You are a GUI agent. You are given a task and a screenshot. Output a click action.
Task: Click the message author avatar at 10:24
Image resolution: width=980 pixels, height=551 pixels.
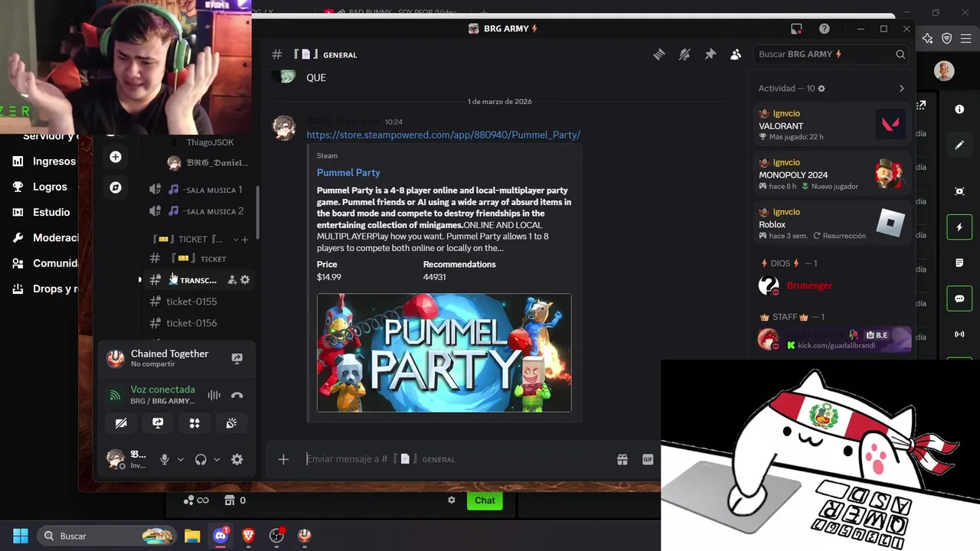(284, 128)
